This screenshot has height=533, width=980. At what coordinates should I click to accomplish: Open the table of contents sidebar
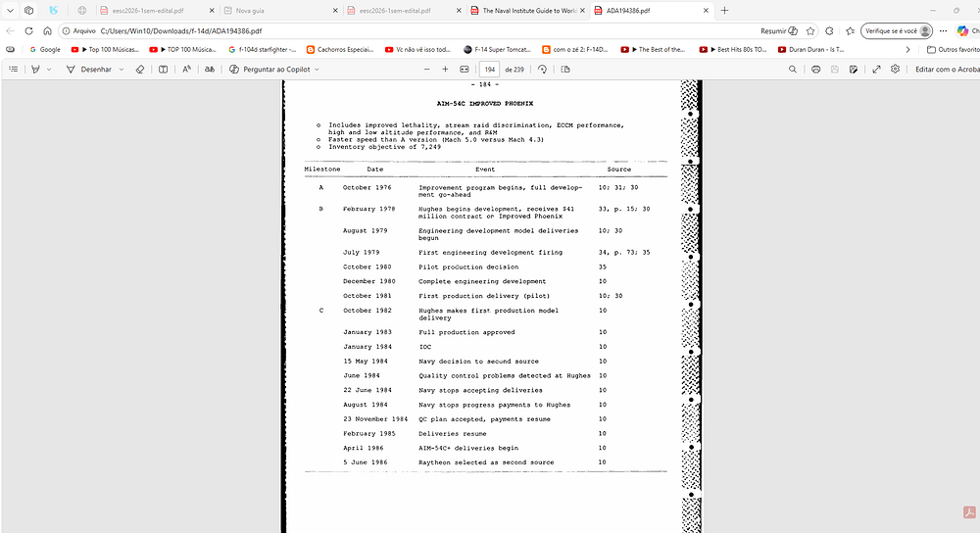13,70
